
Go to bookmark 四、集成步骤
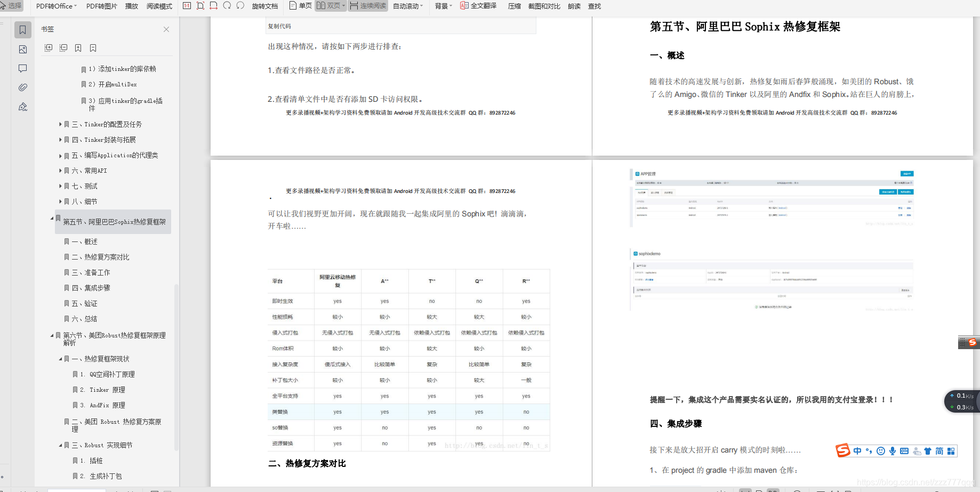pos(91,288)
